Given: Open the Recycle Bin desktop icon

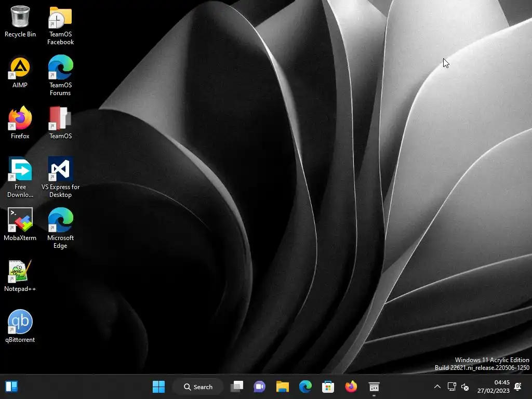Looking at the screenshot, I should pyautogui.click(x=20, y=21).
